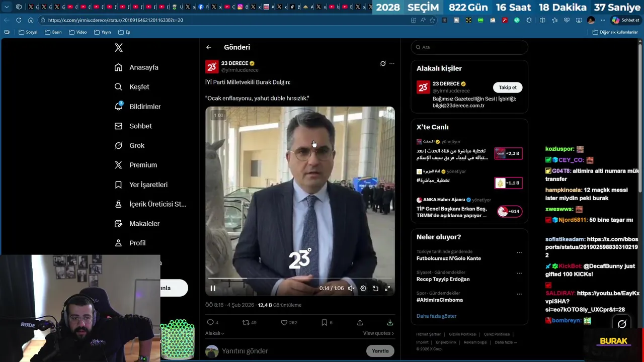Bookmark the post with 6 bookmarks

[x=327, y=322]
